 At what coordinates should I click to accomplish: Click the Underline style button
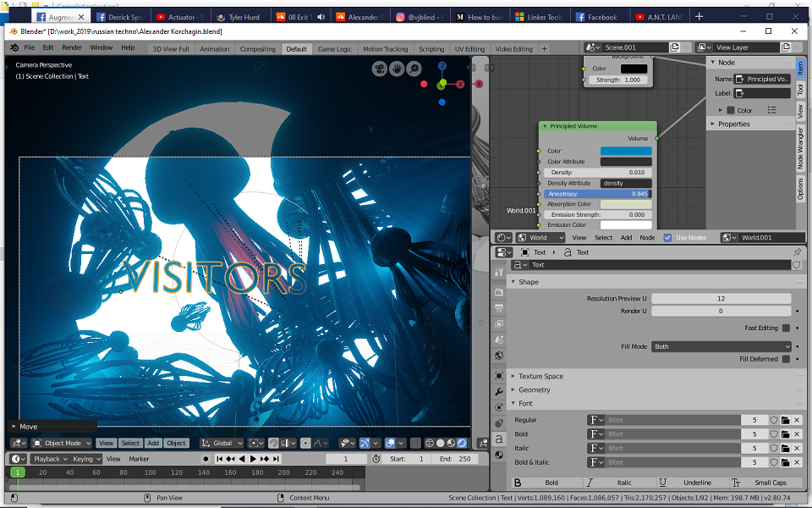click(691, 483)
